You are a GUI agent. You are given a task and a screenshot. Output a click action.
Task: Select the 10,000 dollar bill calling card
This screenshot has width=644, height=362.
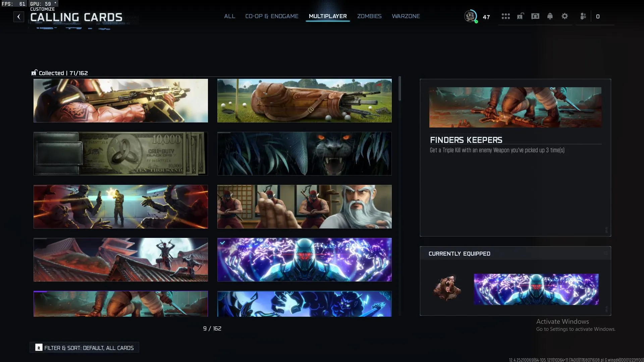[x=121, y=154]
